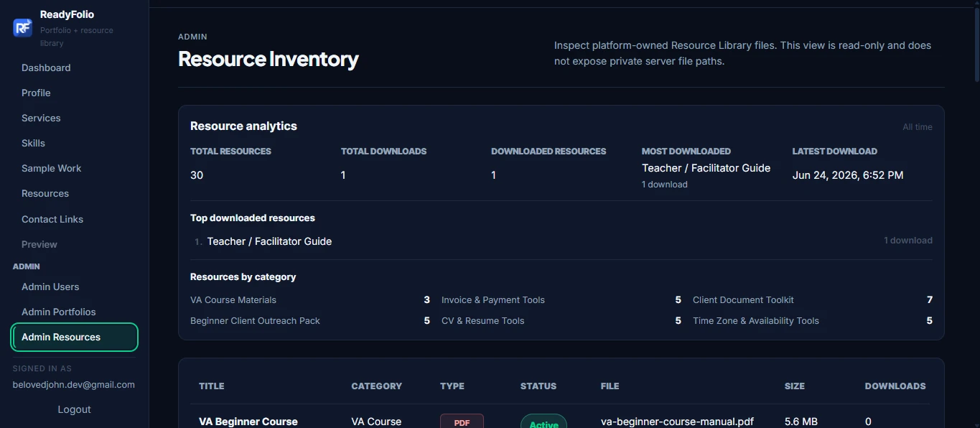Open the Preview sidebar link
980x428 pixels.
point(39,244)
